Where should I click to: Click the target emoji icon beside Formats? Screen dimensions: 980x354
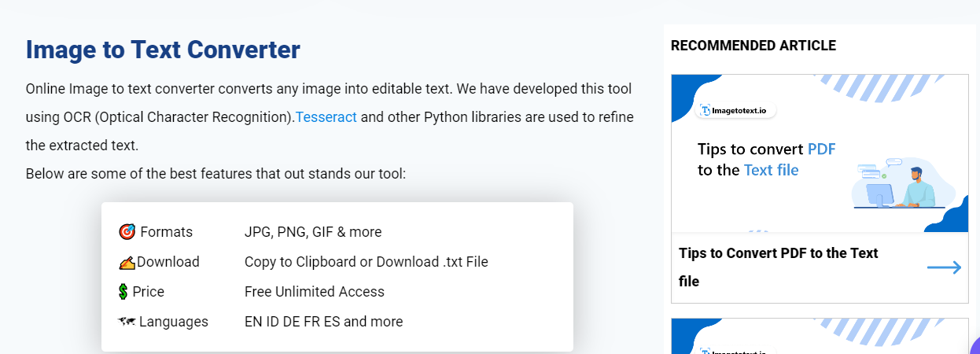127,232
